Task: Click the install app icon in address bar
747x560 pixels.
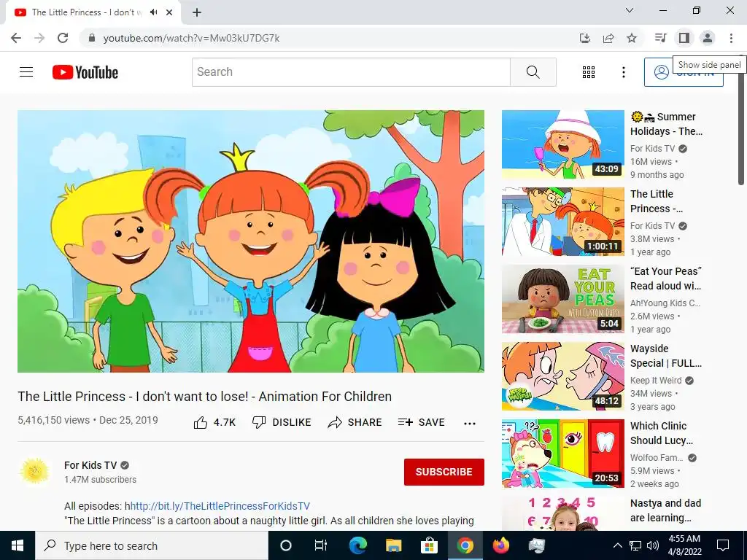Action: [584, 38]
